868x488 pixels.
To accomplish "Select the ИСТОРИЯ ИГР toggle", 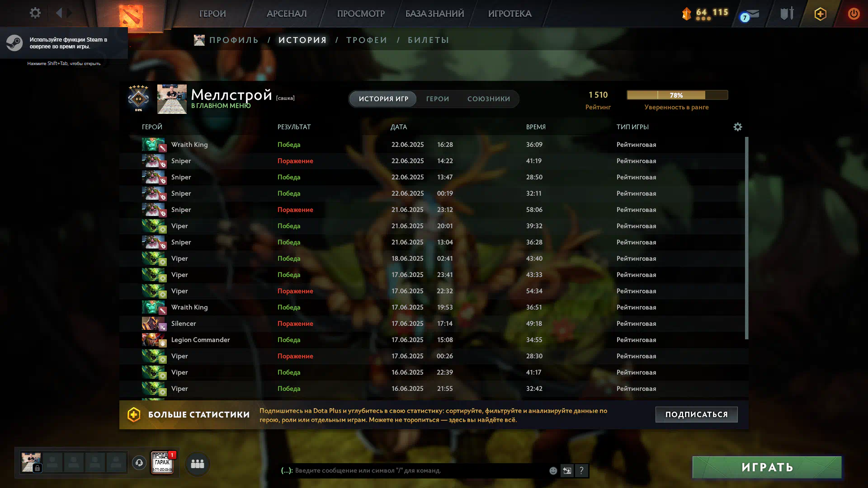I will click(383, 99).
